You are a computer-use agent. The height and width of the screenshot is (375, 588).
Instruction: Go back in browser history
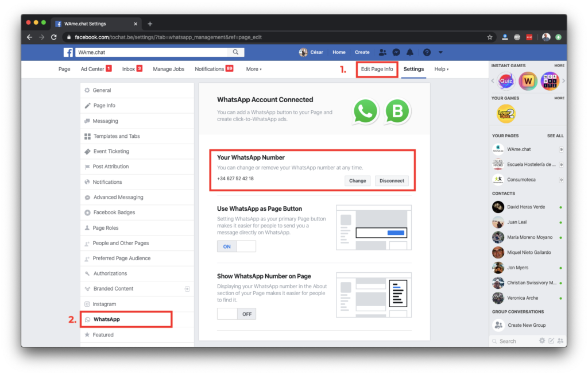tap(30, 37)
